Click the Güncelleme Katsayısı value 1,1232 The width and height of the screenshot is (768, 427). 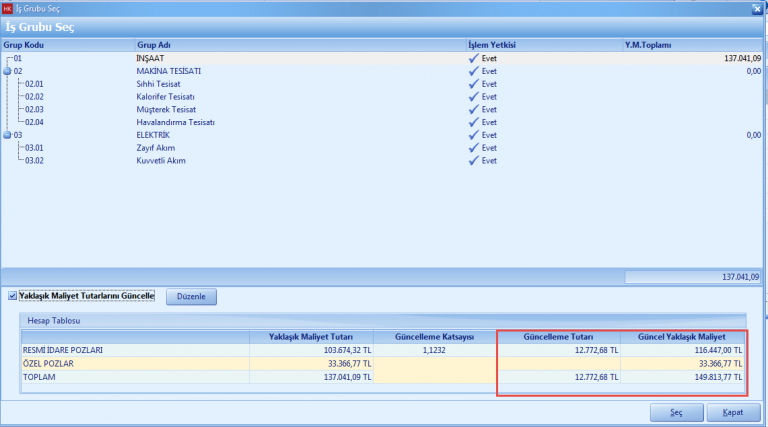[432, 351]
